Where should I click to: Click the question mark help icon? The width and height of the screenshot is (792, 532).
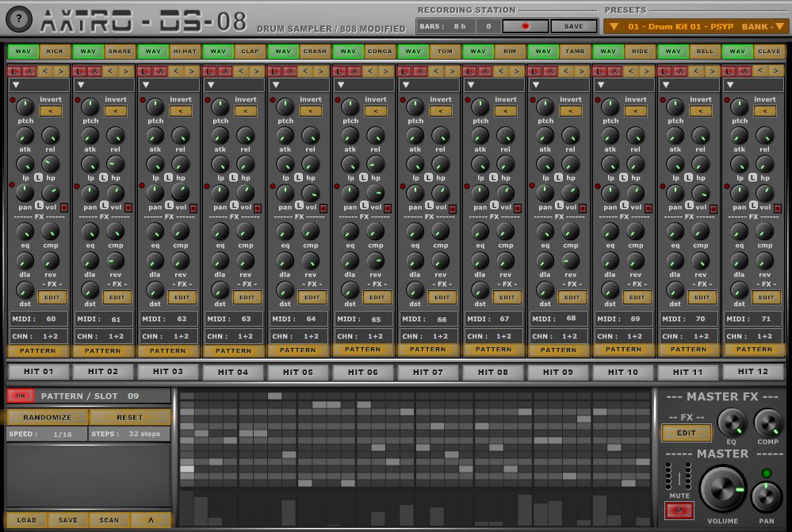coord(19,17)
